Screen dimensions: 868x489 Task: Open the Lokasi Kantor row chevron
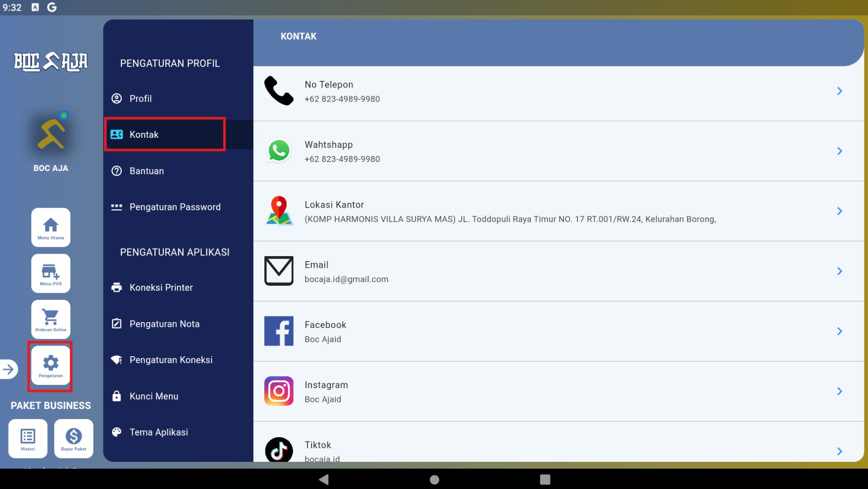coord(839,211)
